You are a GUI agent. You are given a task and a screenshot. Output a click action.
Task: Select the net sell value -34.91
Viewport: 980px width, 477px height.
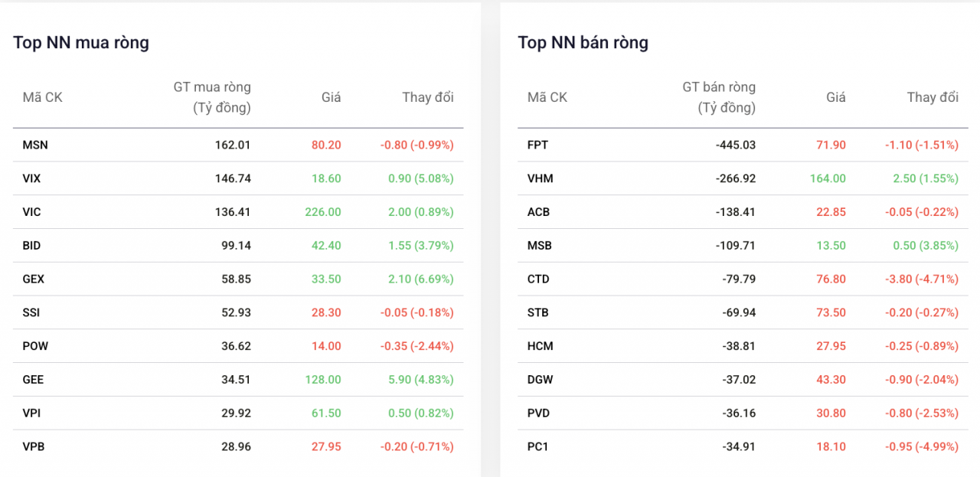coord(739,446)
